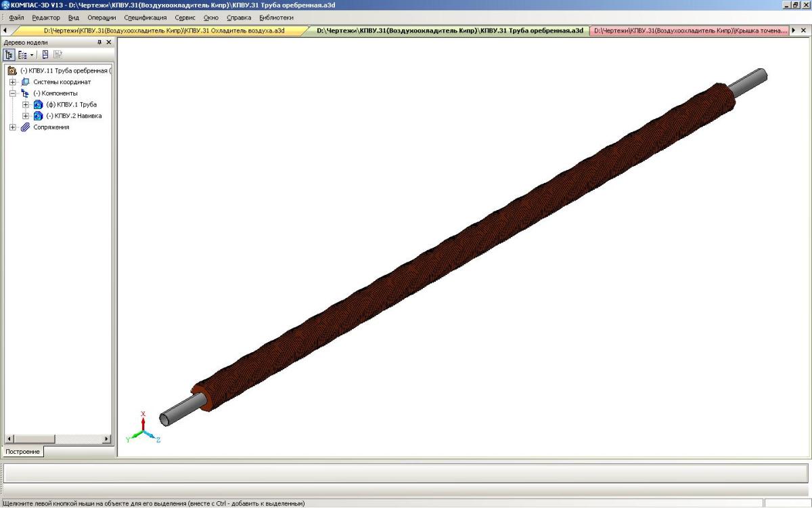Click the model tree horizontal scrollbar right arrow

(x=106, y=439)
